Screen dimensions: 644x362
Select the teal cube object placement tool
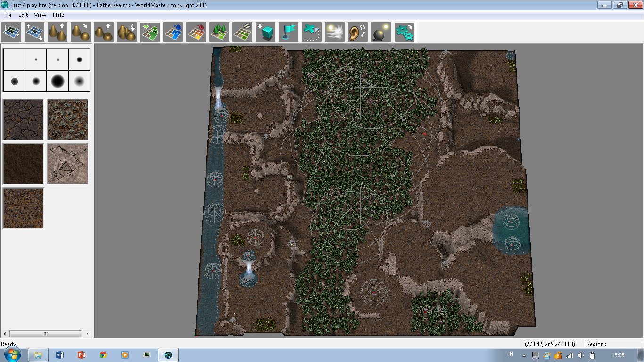(265, 33)
